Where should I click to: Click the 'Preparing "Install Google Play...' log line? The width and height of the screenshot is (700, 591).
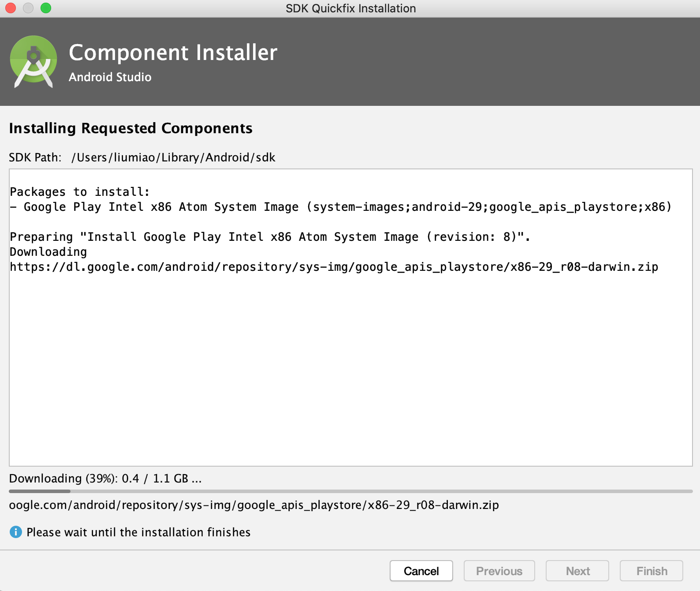[x=270, y=237]
